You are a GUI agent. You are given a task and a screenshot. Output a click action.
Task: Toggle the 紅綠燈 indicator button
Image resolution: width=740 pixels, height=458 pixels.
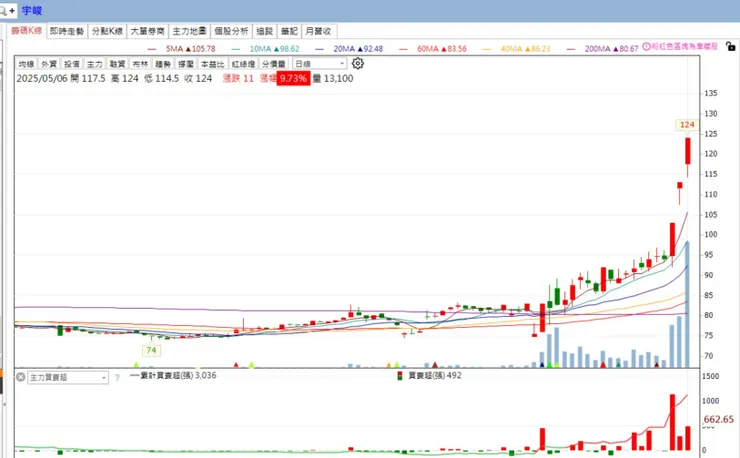[x=244, y=64]
